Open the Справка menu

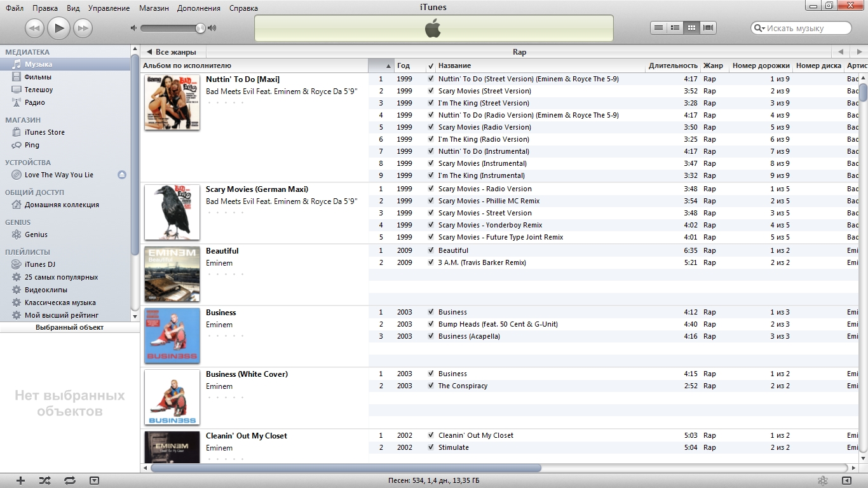[243, 8]
